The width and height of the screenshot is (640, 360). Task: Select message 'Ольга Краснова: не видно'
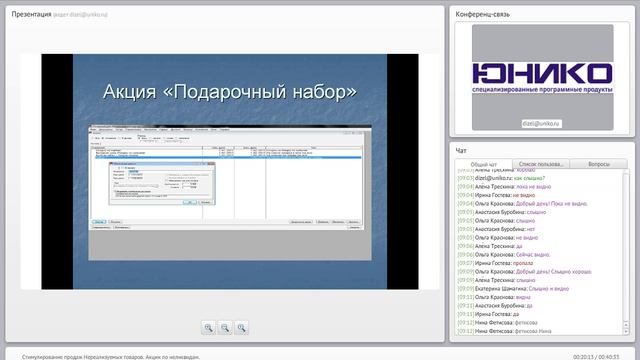(498, 238)
